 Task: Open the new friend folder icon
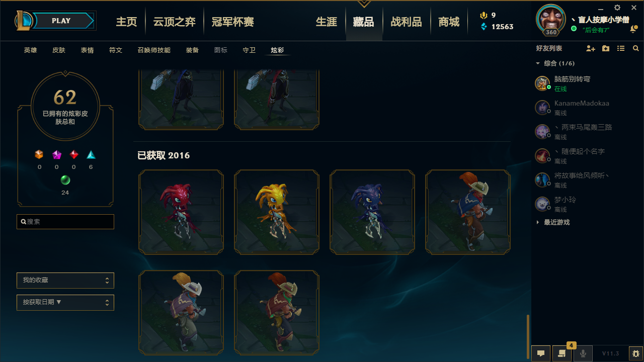pos(606,48)
